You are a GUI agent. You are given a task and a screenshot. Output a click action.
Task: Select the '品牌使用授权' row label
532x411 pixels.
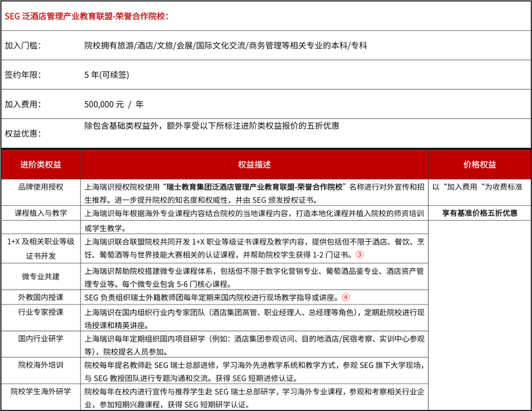pyautogui.click(x=41, y=187)
